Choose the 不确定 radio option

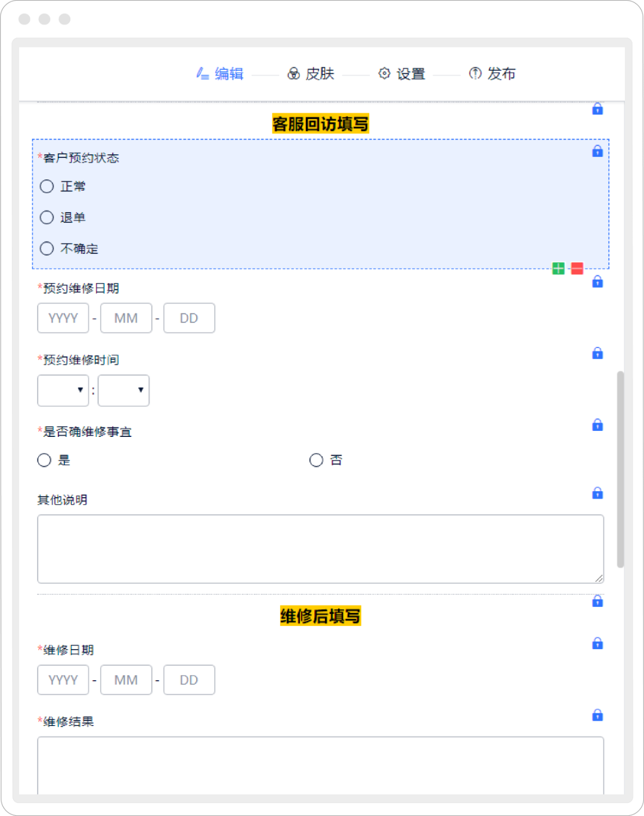[47, 249]
